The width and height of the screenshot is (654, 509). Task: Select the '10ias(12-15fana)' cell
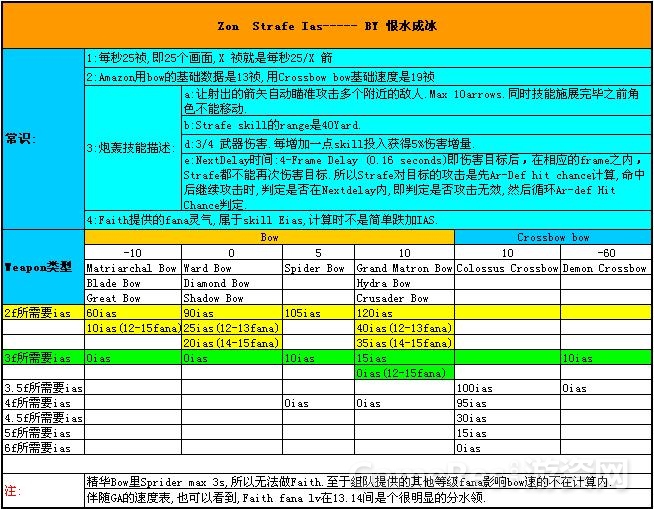133,328
